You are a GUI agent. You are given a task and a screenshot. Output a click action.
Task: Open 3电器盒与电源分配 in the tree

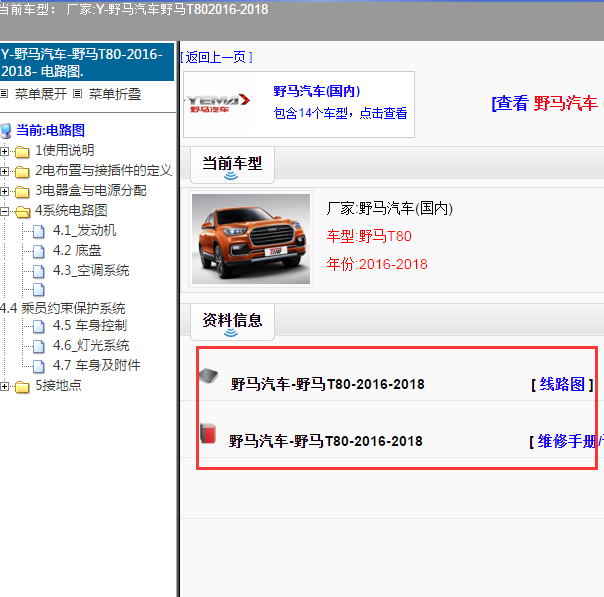(91, 191)
